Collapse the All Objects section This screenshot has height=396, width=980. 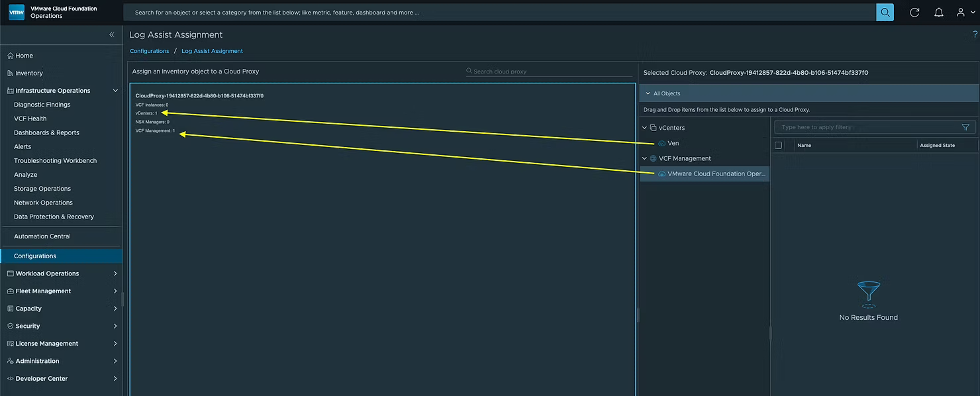[x=648, y=93]
